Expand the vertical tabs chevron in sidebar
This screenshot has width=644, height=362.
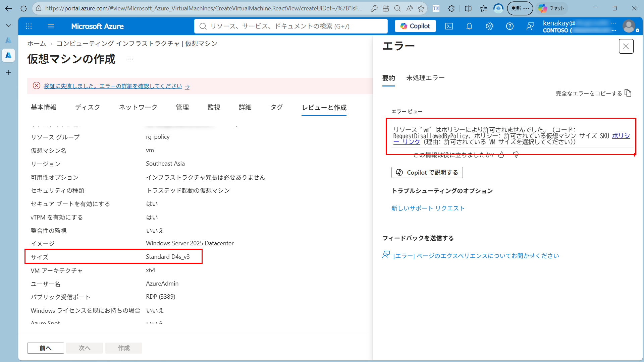[x=8, y=25]
